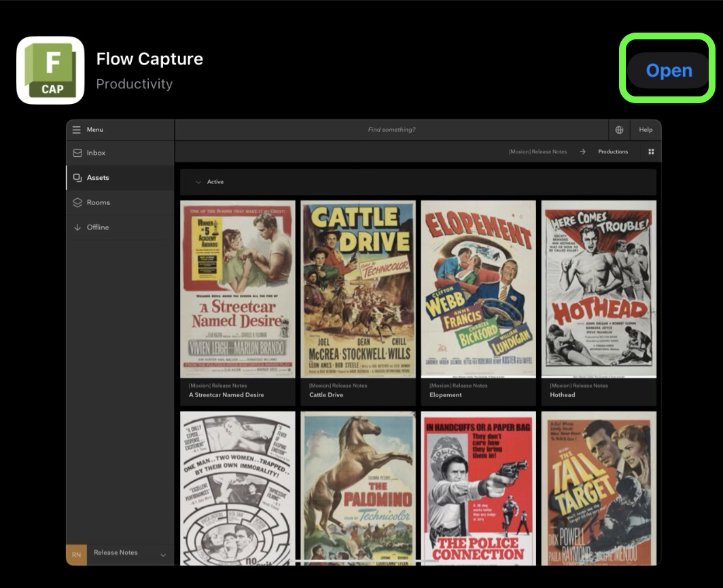The image size is (723, 588).
Task: Collapse the Release Notes project selector
Action: pos(162,553)
